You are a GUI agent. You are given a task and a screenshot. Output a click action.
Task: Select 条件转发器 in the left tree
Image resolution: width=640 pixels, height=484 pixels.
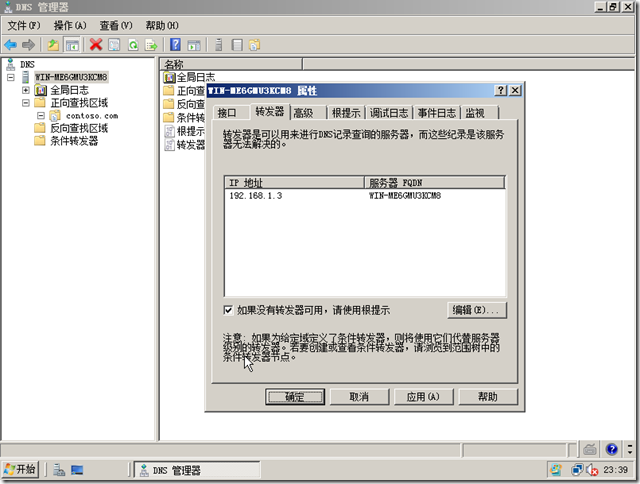click(x=74, y=141)
